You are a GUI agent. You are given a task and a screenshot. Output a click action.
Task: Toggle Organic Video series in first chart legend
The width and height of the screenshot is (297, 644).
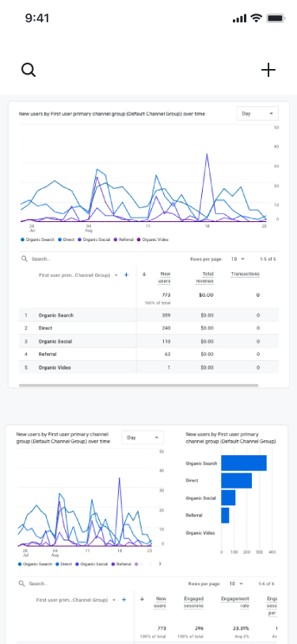(152, 240)
